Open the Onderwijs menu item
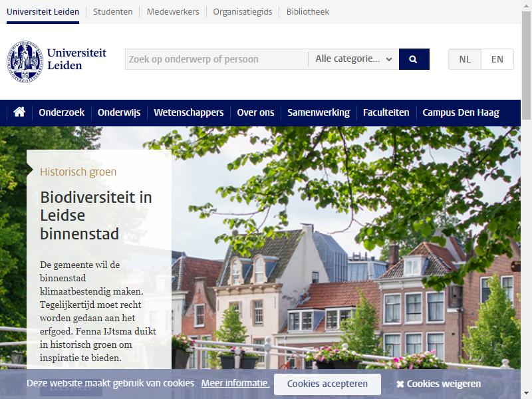 click(x=119, y=112)
